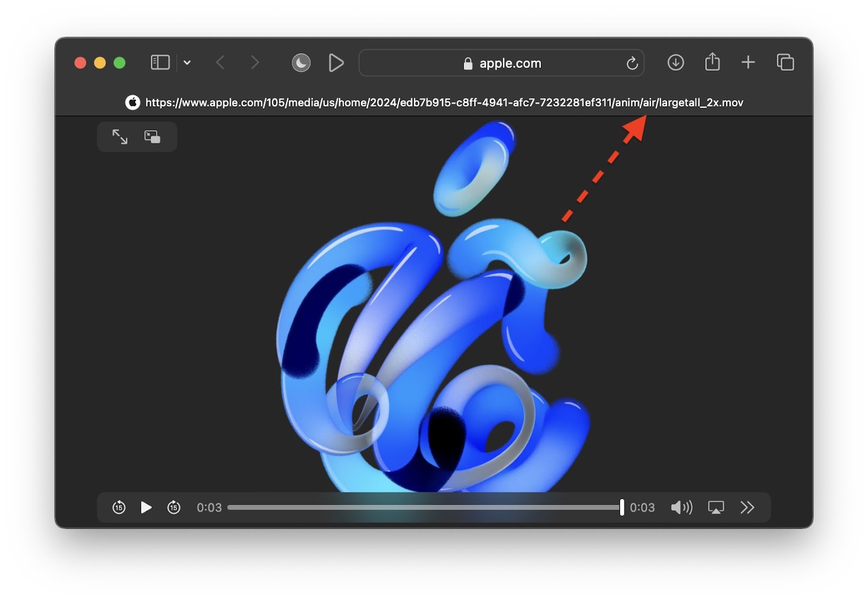Toggle picture-in-picture mode
Screen dimensions: 868x601
pos(152,137)
